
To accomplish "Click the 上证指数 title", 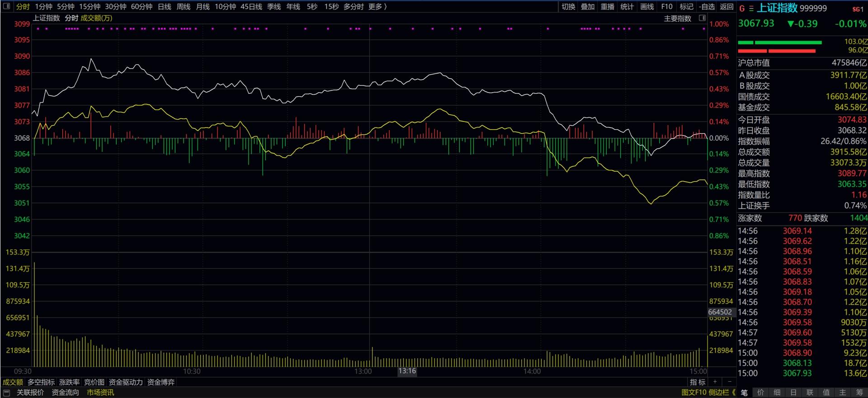I will (778, 8).
